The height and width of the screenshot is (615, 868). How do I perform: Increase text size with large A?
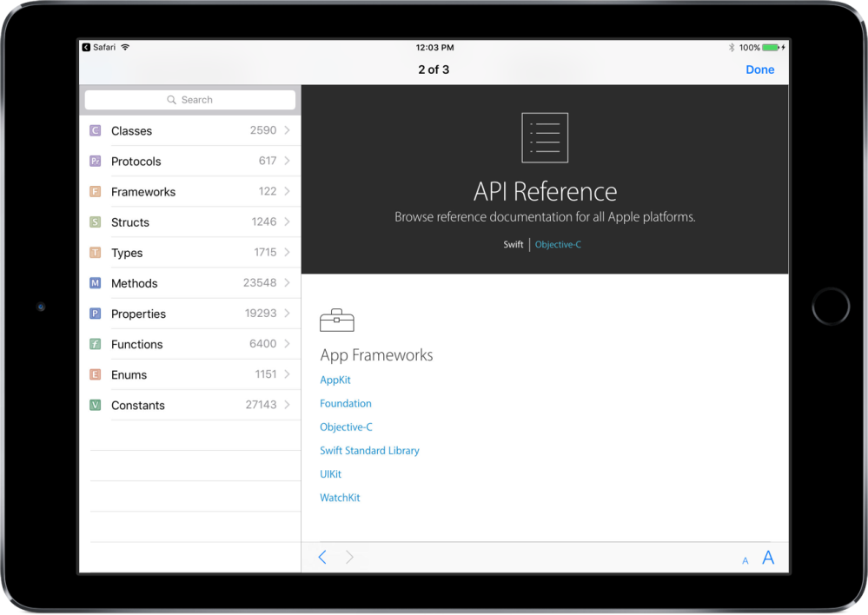(x=768, y=558)
